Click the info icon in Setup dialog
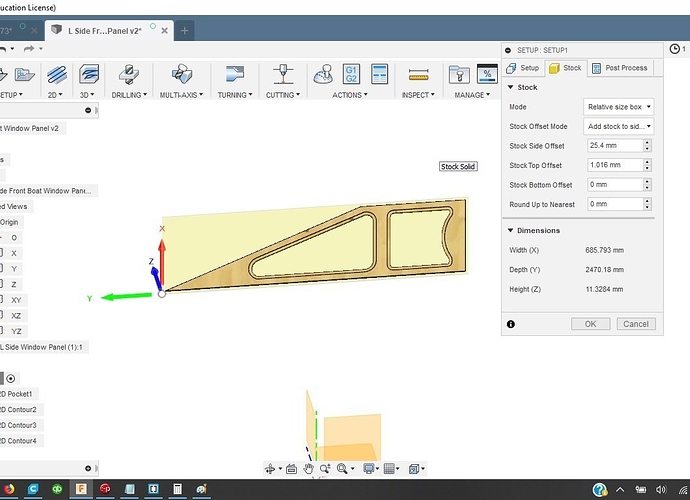 click(510, 324)
